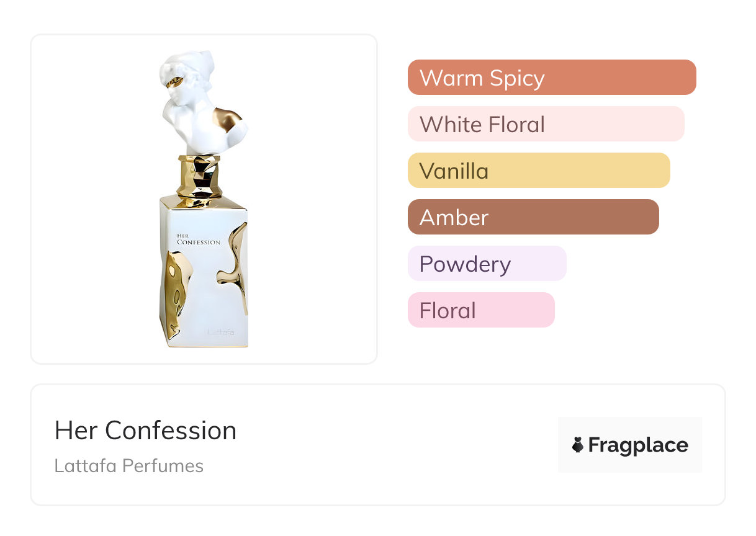Click the gold shoulder of the bust

point(228,119)
